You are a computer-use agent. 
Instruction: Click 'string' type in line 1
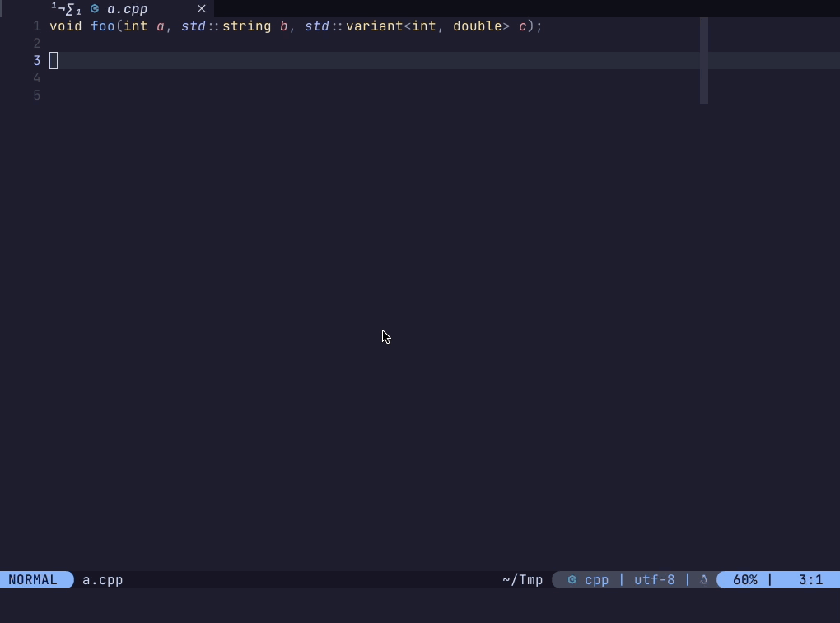pos(247,26)
